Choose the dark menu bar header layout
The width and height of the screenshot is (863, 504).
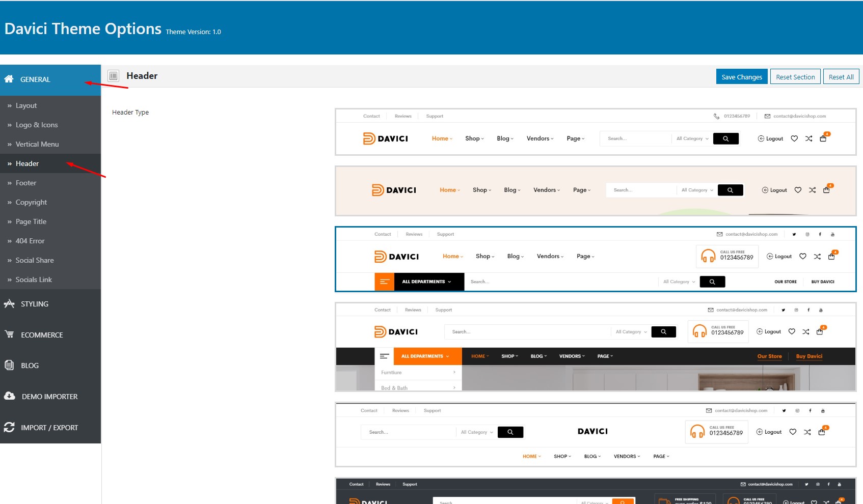pos(596,347)
